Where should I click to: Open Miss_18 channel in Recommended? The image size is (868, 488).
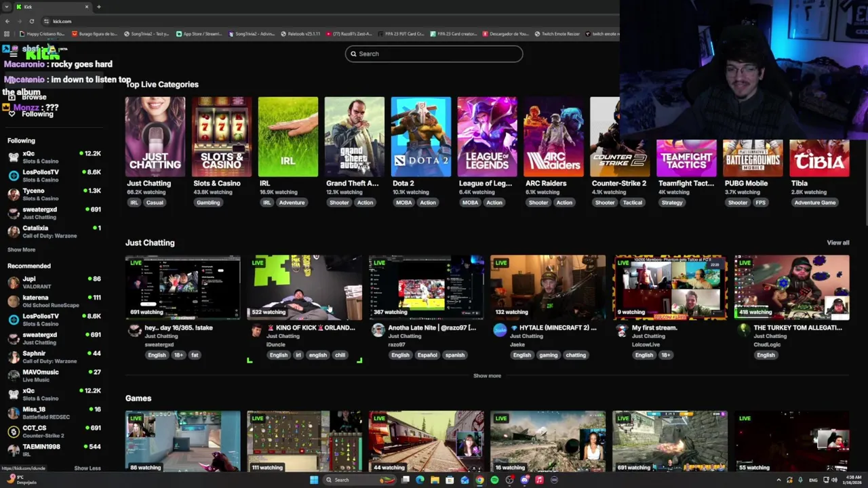[54, 413]
